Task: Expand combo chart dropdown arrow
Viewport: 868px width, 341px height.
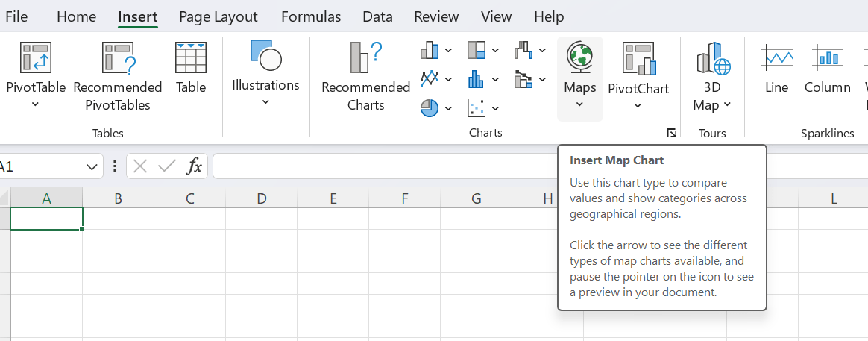Action: pos(543,80)
